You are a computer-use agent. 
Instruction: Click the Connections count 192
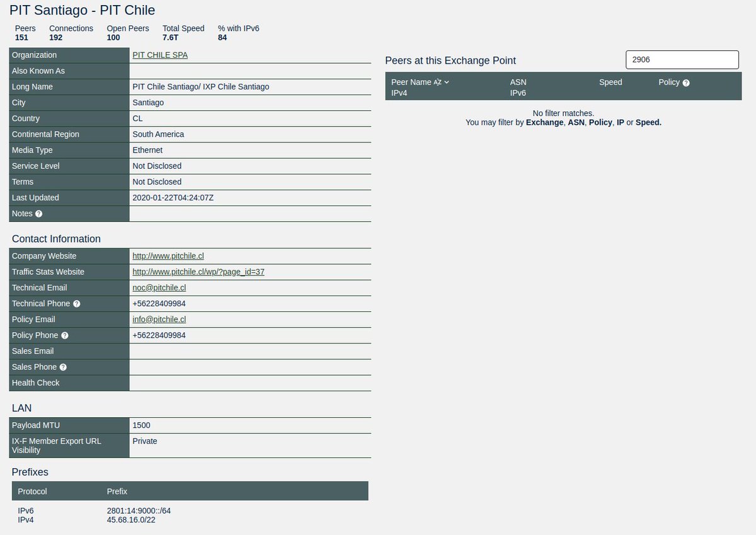click(55, 37)
